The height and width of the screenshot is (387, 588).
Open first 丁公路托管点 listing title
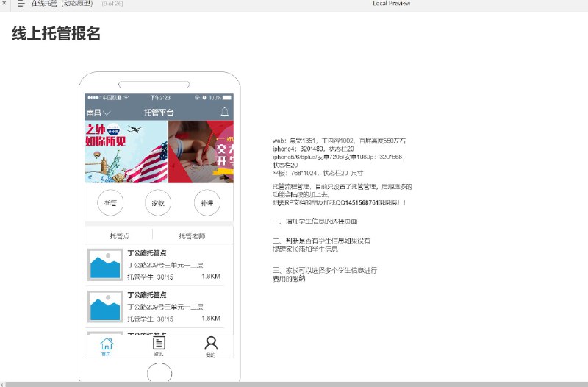[147, 253]
